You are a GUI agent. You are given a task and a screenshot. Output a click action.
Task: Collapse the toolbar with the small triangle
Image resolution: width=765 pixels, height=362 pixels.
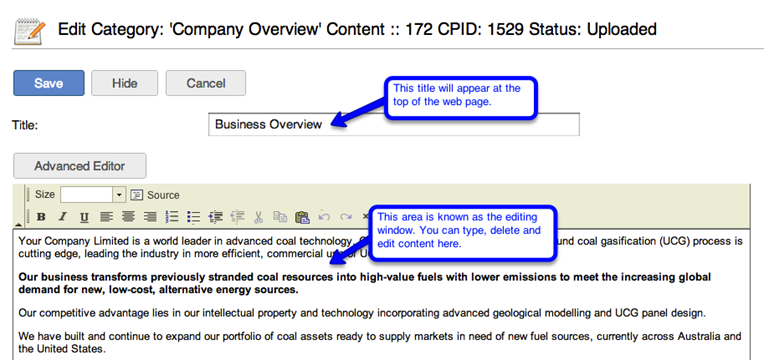pyautogui.click(x=19, y=225)
